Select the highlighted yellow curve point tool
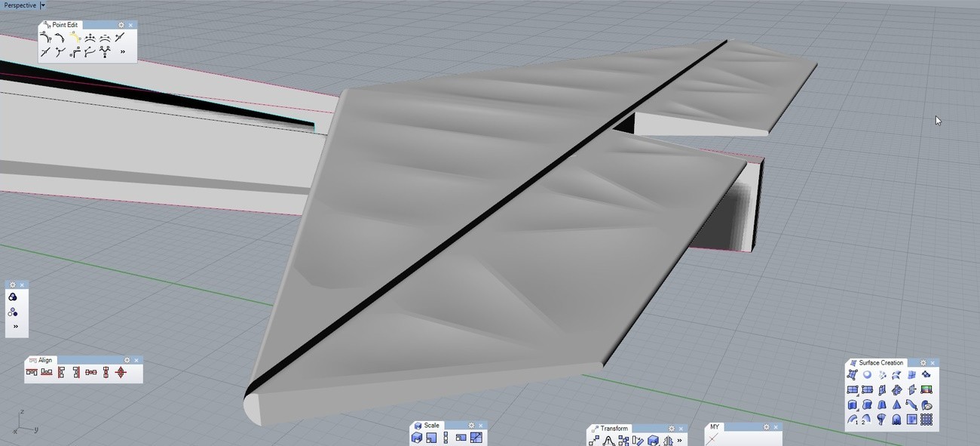980x446 pixels. point(75,37)
